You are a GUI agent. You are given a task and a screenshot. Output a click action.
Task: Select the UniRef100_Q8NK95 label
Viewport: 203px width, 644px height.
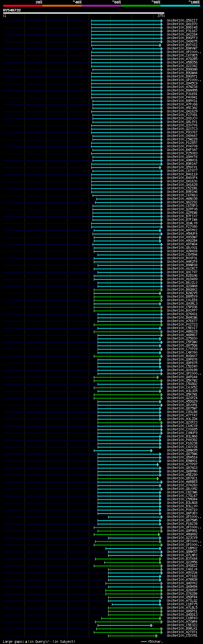click(x=182, y=450)
